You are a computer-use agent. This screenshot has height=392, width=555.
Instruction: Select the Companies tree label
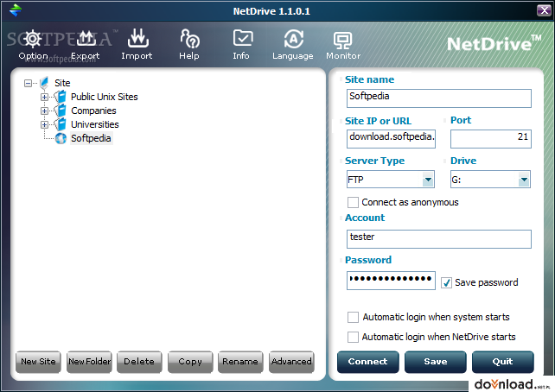[x=93, y=111]
